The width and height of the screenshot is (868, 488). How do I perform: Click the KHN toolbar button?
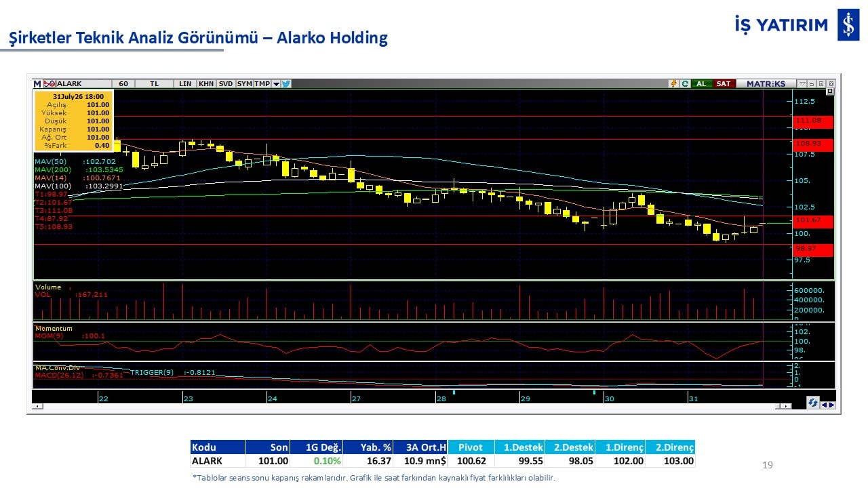pyautogui.click(x=206, y=84)
